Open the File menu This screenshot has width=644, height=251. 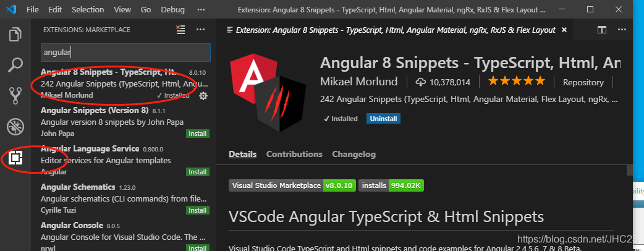(32, 9)
